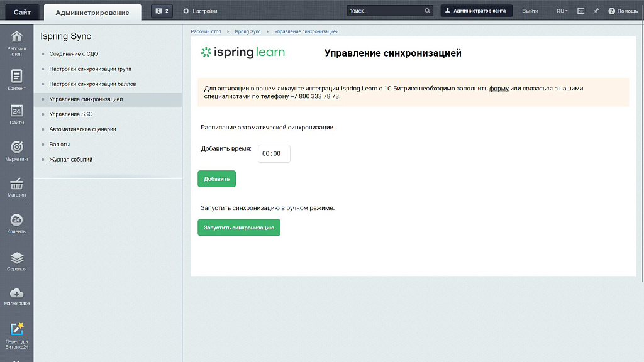Open the Магазин section
The width and height of the screenshot is (644, 362).
(18, 186)
